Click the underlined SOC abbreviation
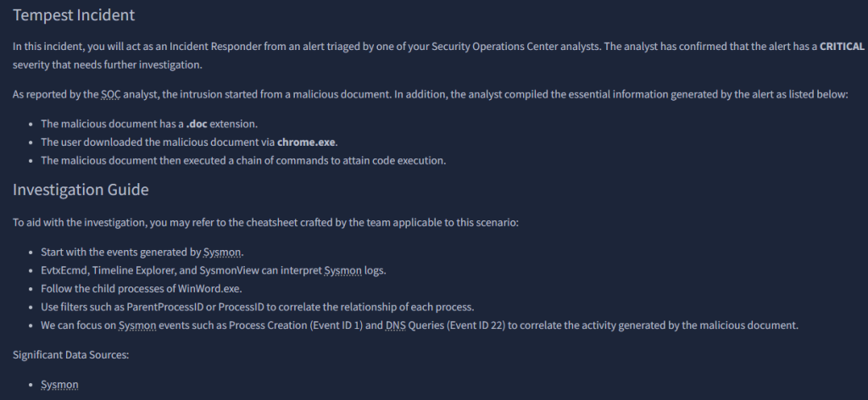Screen dimensions: 868x400 pos(111,94)
